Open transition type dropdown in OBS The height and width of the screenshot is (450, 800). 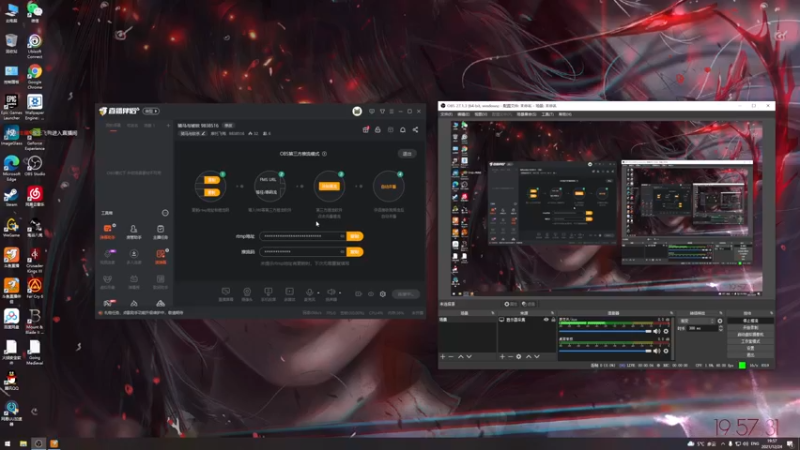point(696,321)
